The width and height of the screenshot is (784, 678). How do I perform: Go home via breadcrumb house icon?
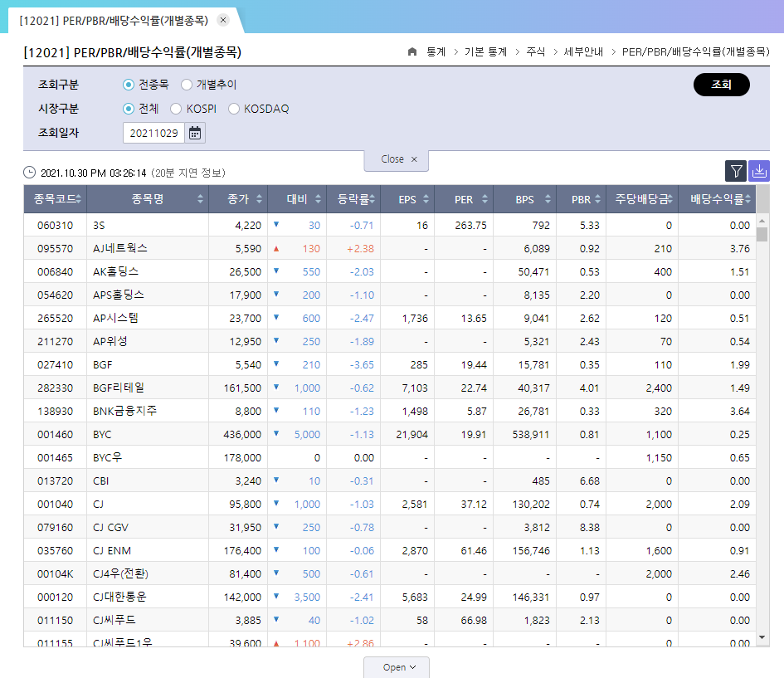(412, 51)
